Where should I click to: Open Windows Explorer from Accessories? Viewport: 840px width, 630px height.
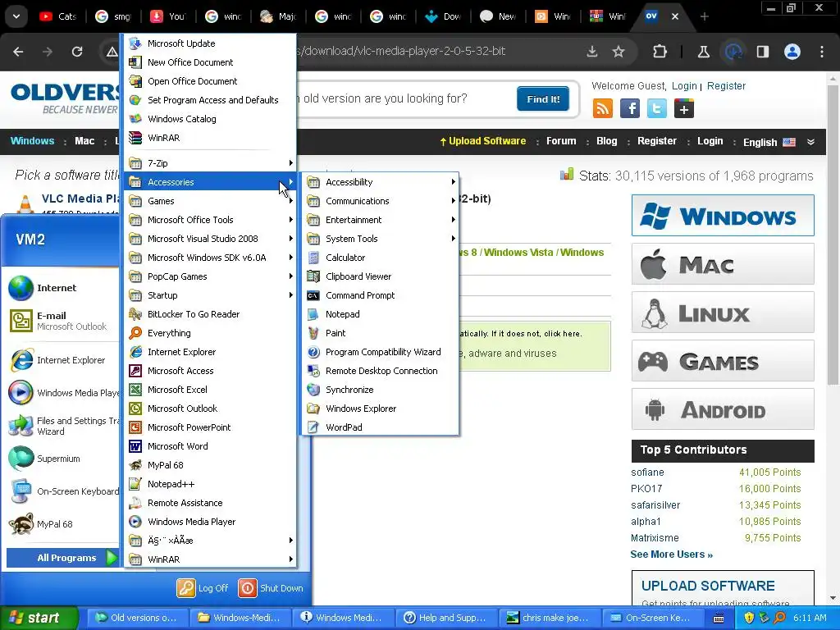380,409
